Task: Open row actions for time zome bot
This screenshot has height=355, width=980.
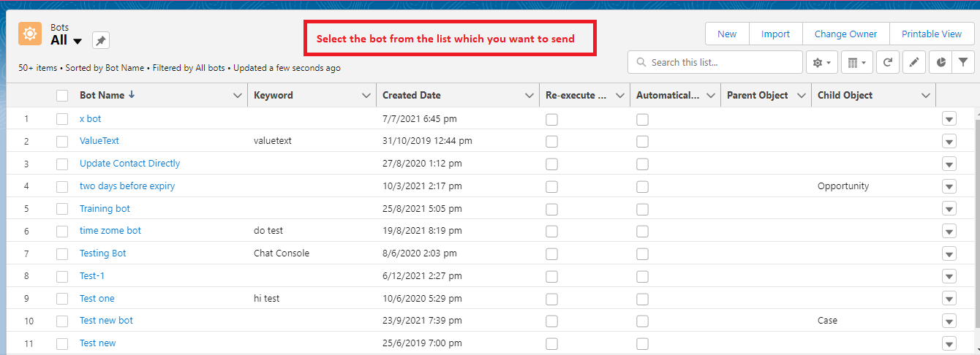Action: 949,232
